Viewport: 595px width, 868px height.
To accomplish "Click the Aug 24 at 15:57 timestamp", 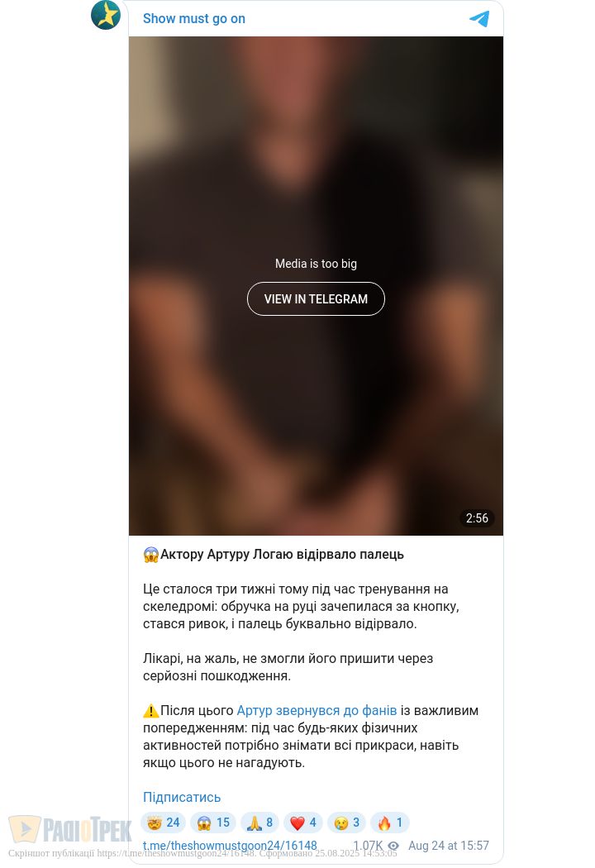I will [x=449, y=846].
